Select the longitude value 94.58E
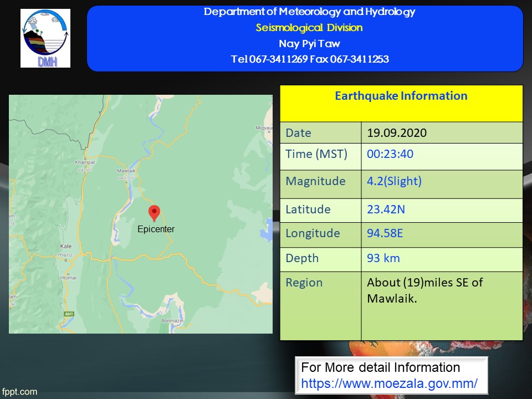This screenshot has height=399, width=532. tap(385, 233)
